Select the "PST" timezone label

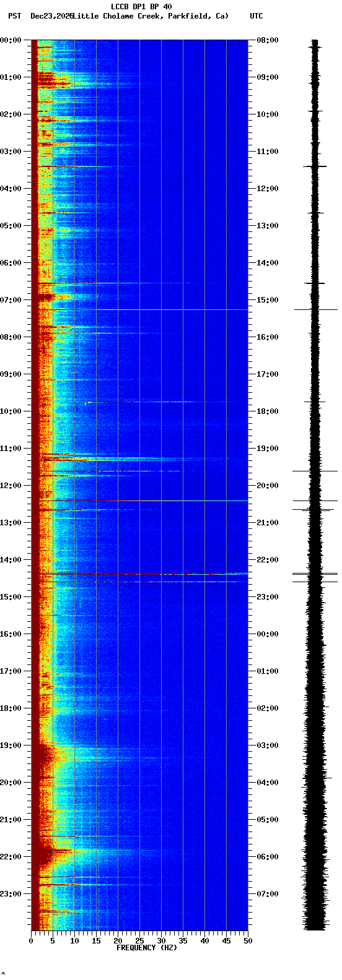[x=14, y=16]
